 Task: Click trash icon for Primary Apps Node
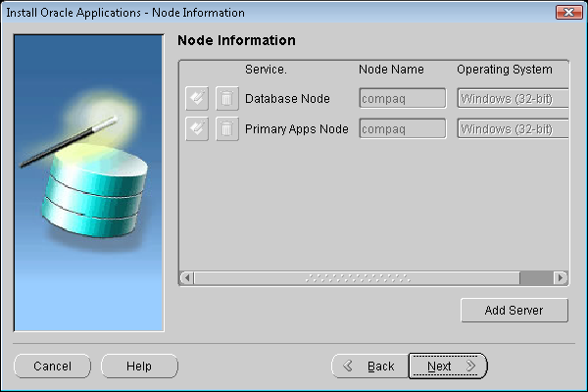[x=227, y=128]
